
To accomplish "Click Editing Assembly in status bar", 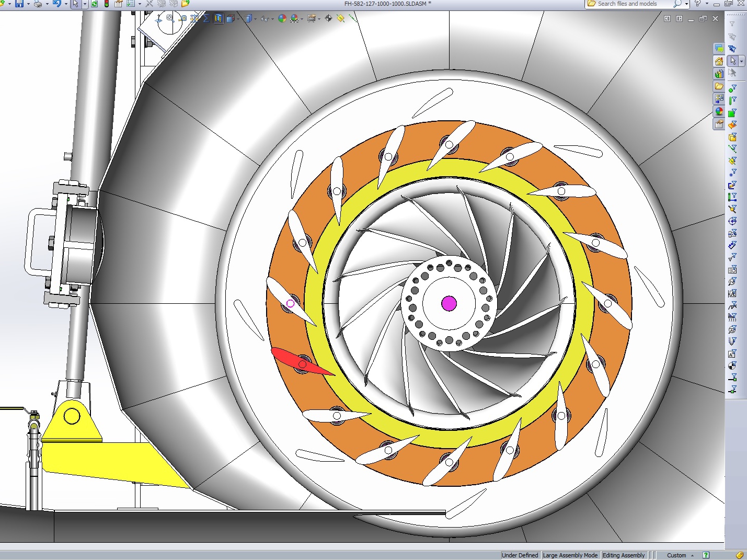I will [624, 555].
